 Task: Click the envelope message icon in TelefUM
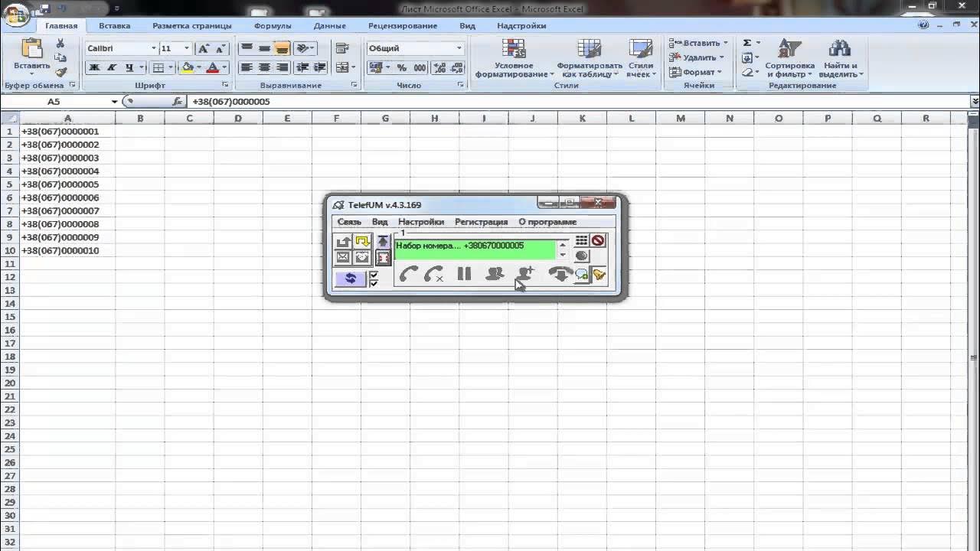click(343, 257)
